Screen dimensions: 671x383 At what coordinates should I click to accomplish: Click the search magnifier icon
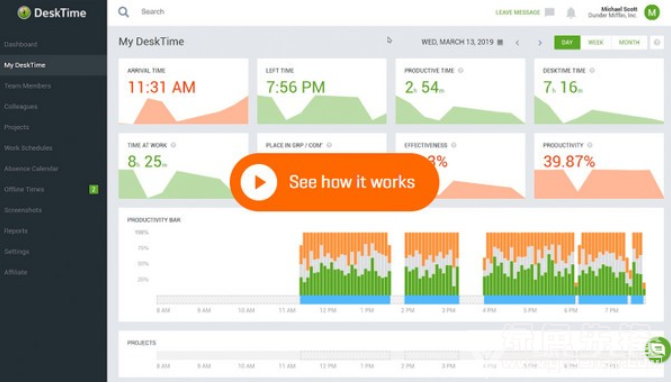pyautogui.click(x=123, y=12)
